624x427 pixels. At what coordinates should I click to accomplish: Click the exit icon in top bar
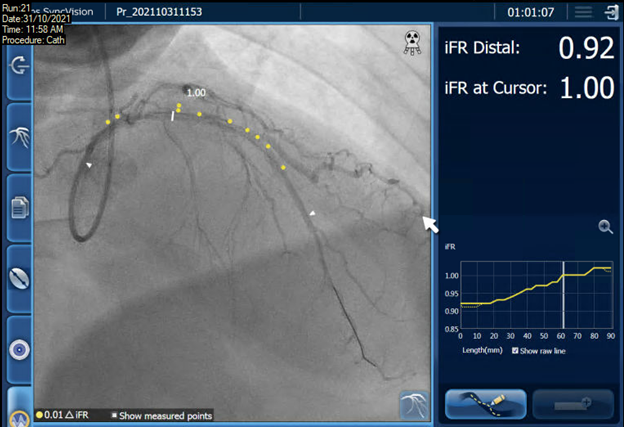(x=612, y=12)
